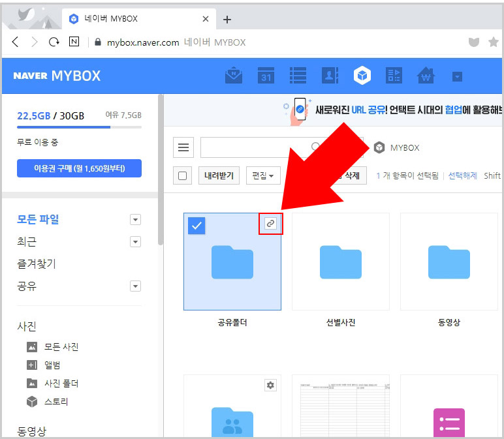This screenshot has width=504, height=439.
Task: Open the shared people folder thumbnail
Action: pyautogui.click(x=232, y=406)
